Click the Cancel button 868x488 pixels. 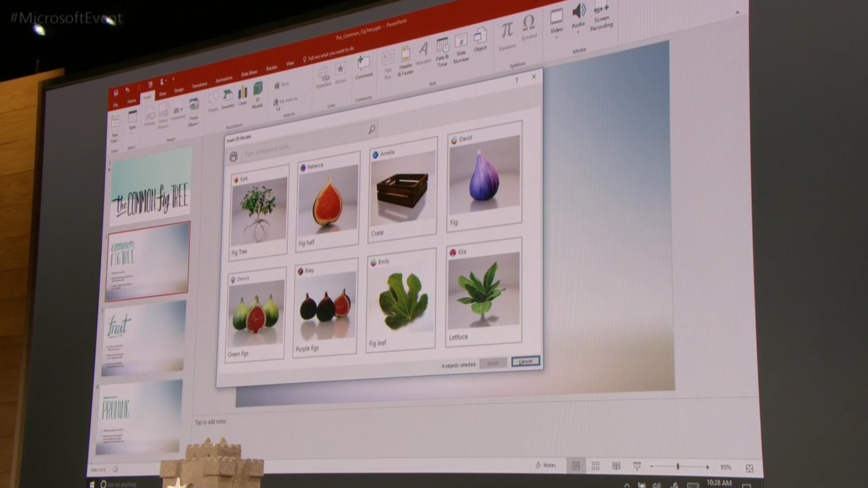pos(525,362)
